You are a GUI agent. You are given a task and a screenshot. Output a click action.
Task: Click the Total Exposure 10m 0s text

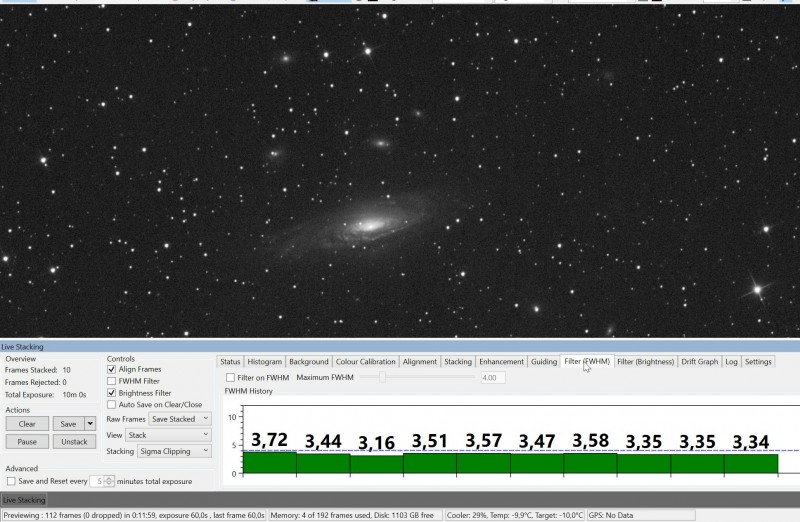point(45,394)
